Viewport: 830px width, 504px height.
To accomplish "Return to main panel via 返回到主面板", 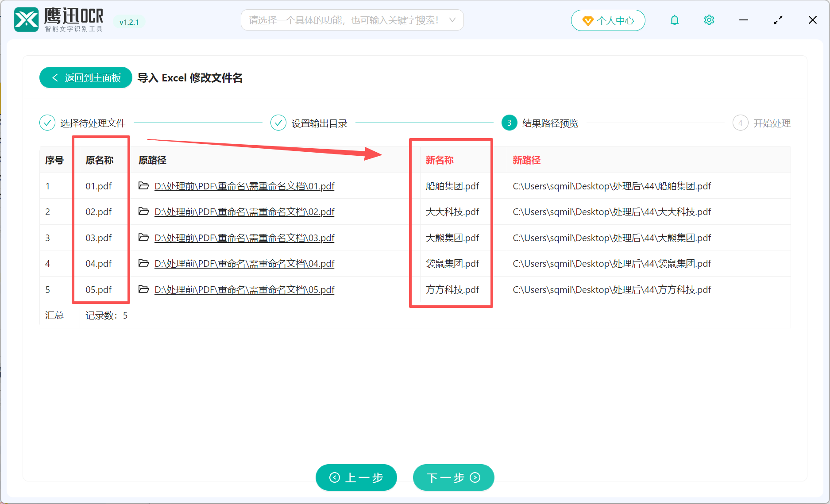I will pyautogui.click(x=86, y=77).
